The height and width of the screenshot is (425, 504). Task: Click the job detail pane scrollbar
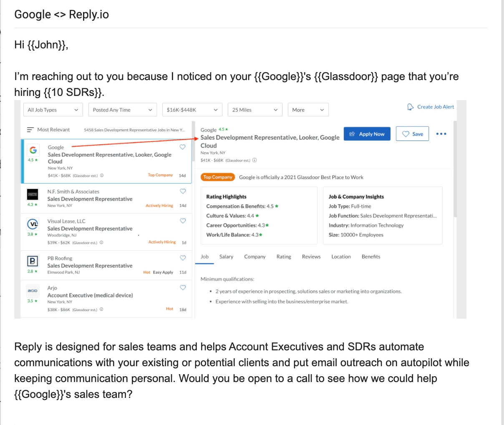[x=455, y=169]
